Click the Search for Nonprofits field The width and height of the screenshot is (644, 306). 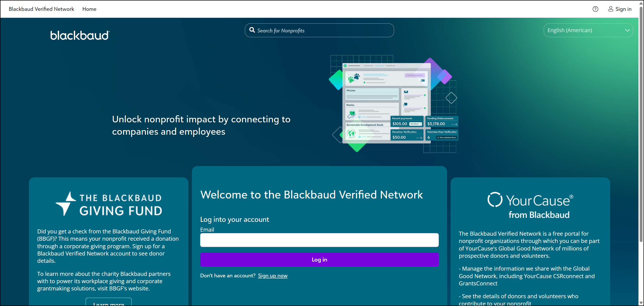tap(319, 30)
